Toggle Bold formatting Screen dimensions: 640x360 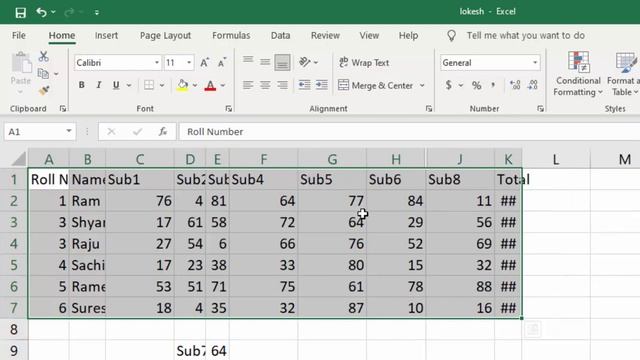(82, 85)
